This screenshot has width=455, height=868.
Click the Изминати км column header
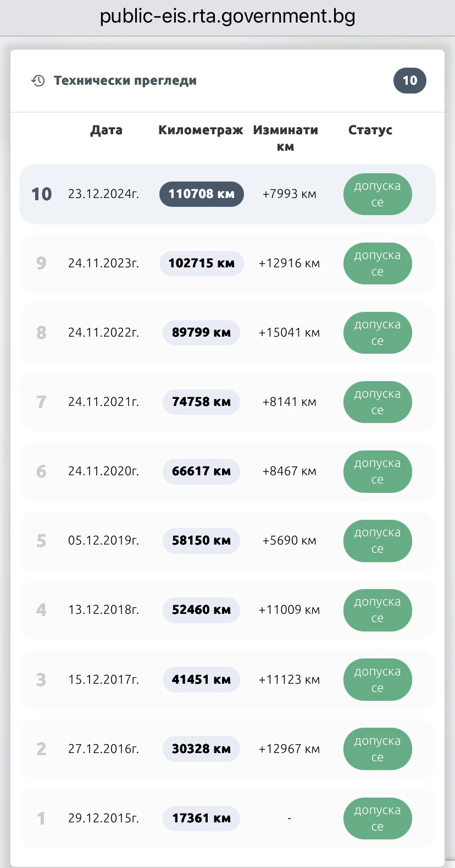pyautogui.click(x=286, y=139)
